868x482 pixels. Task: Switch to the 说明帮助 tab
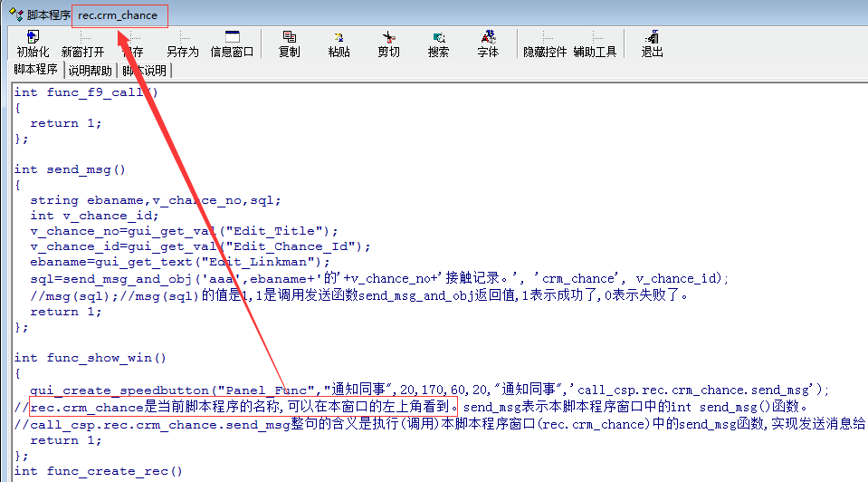coord(91,70)
